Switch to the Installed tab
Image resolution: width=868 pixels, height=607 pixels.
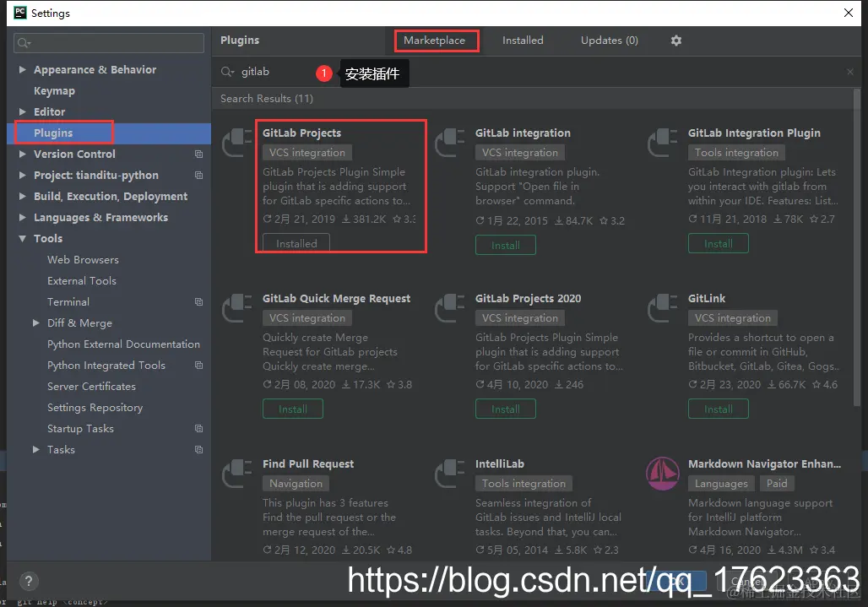tap(523, 41)
